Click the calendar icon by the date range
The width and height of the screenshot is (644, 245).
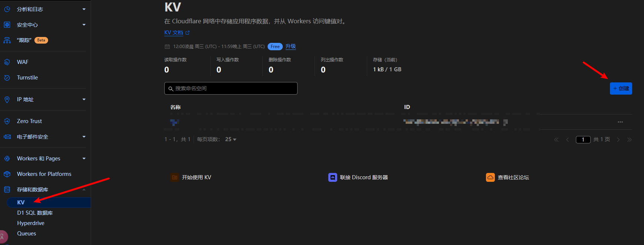point(167,47)
